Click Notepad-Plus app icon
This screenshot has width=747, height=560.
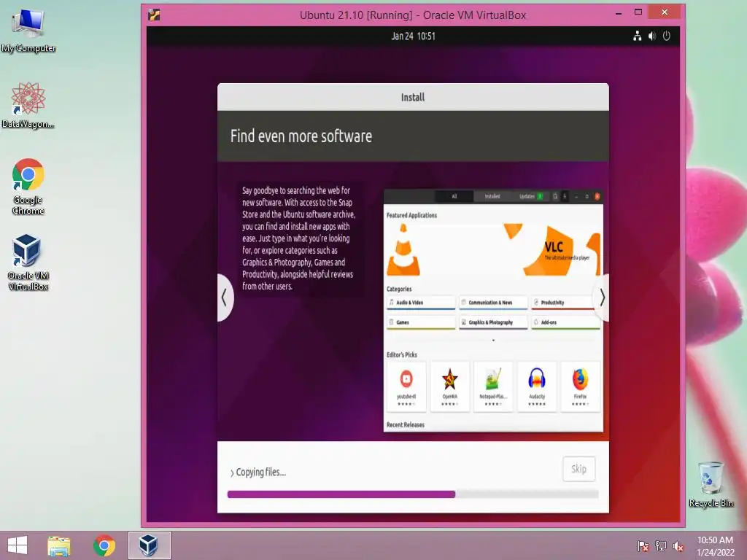(x=493, y=379)
